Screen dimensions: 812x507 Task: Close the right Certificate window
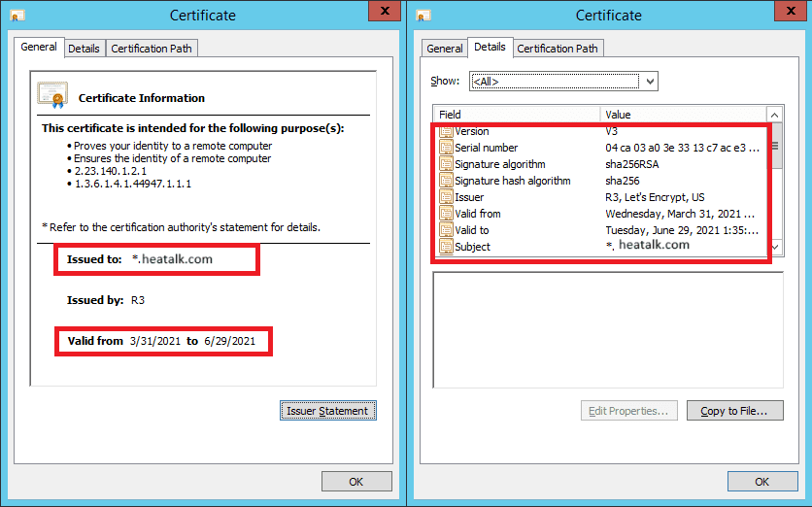point(791,11)
